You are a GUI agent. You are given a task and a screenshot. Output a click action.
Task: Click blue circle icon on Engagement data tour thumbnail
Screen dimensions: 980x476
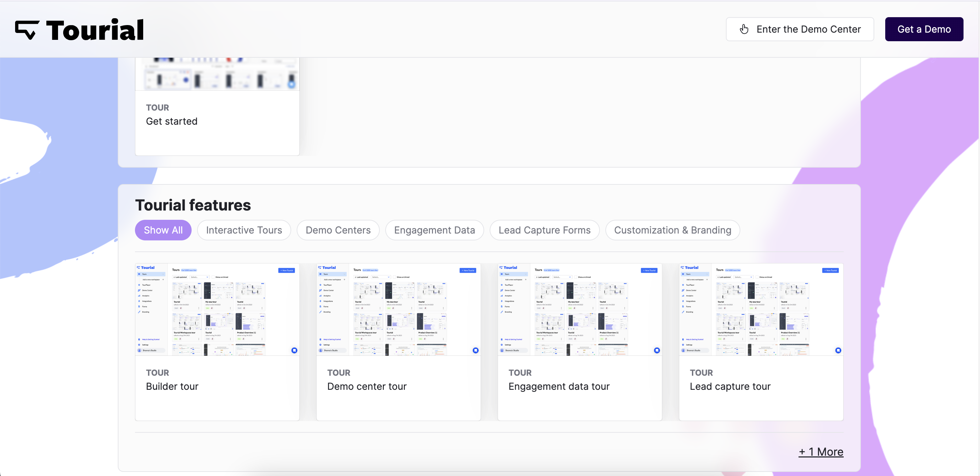click(657, 350)
